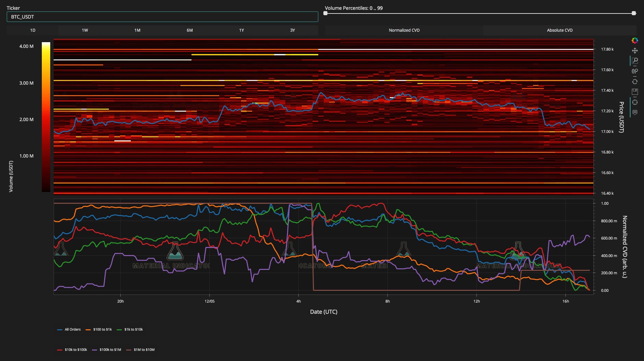
Task: Enable the Wheel Zoom tool
Action: pyautogui.click(x=635, y=71)
